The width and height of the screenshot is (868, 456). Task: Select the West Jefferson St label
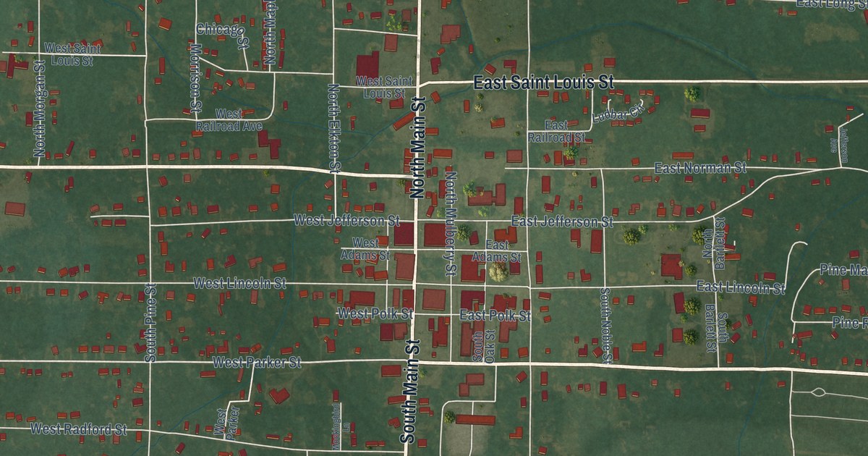346,219
